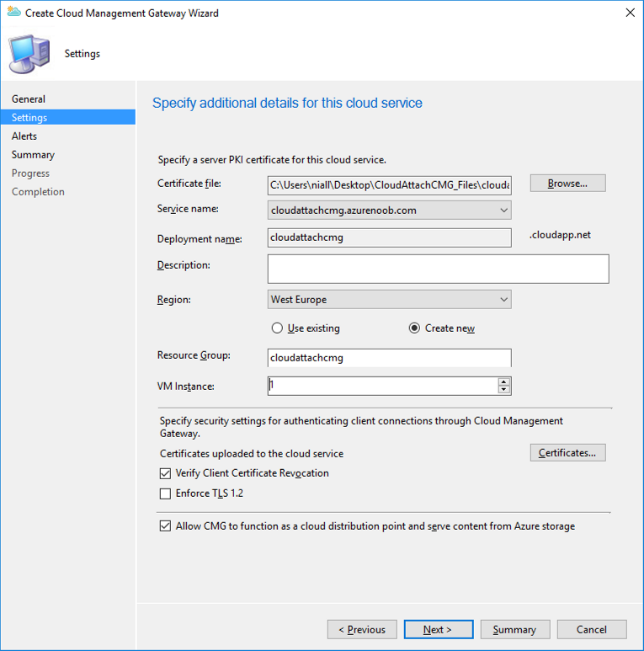Image resolution: width=644 pixels, height=651 pixels.
Task: Click the Resource Group text field
Action: point(389,358)
